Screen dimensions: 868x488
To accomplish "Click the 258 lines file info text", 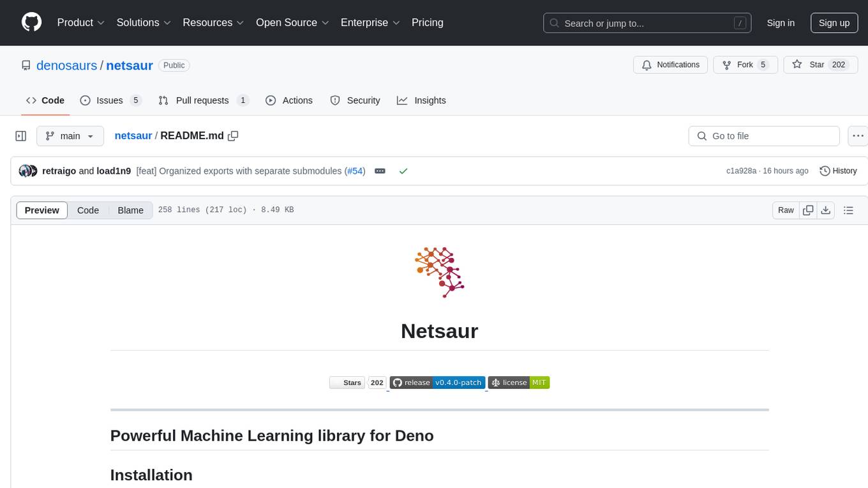I will click(226, 210).
